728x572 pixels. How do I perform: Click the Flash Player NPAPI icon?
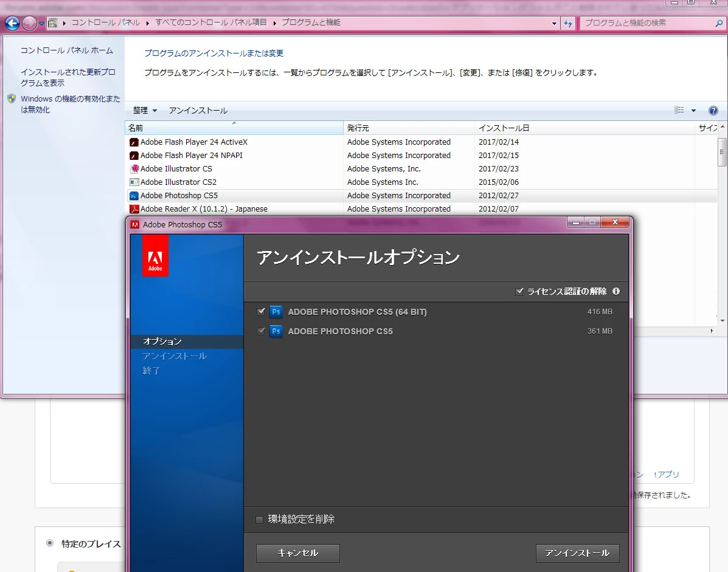tap(134, 156)
